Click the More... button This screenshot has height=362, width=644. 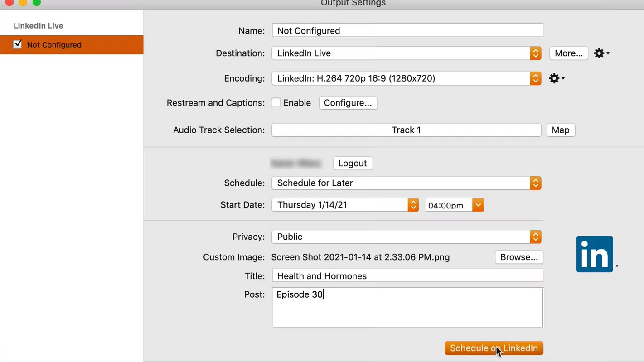(569, 53)
